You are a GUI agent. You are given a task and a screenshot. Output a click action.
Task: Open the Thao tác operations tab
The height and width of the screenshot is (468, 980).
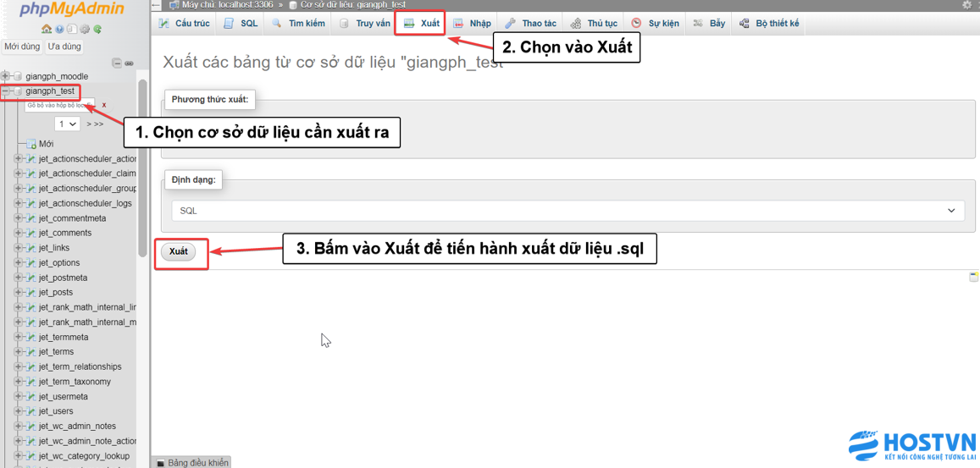530,24
